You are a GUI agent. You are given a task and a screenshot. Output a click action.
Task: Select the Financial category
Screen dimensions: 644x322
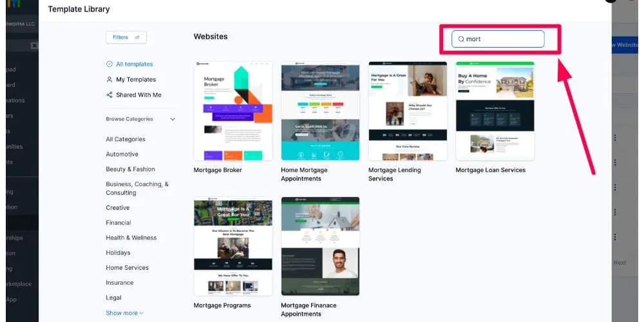(x=118, y=223)
